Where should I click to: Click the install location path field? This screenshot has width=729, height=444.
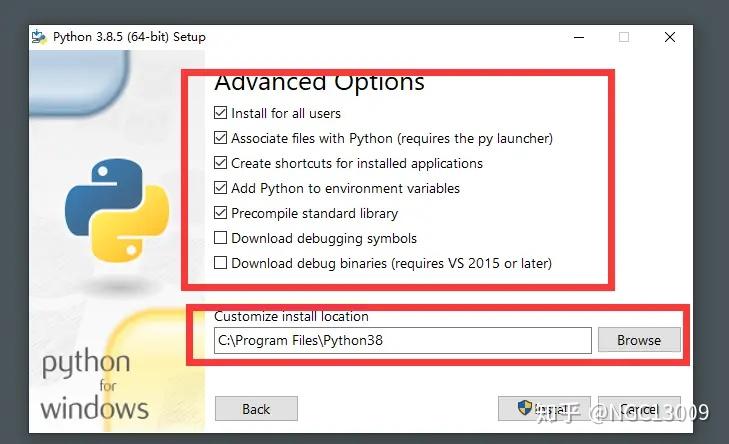[402, 340]
